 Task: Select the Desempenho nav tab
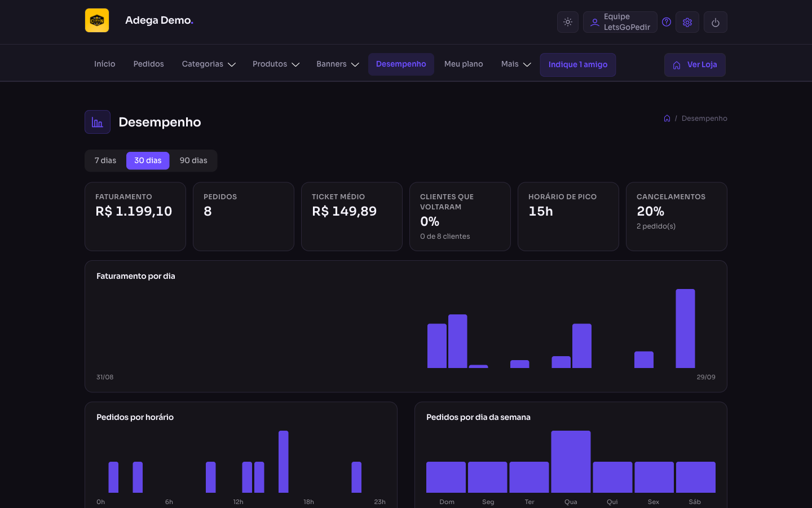point(401,64)
